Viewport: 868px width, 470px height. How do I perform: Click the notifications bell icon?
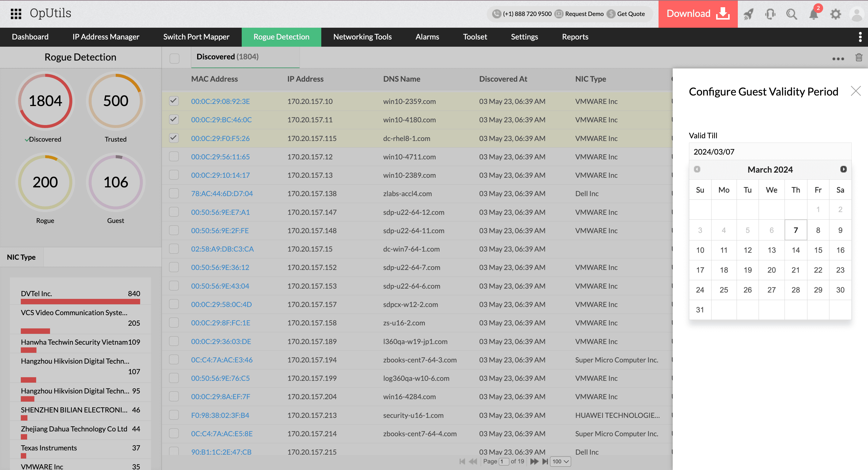click(813, 14)
